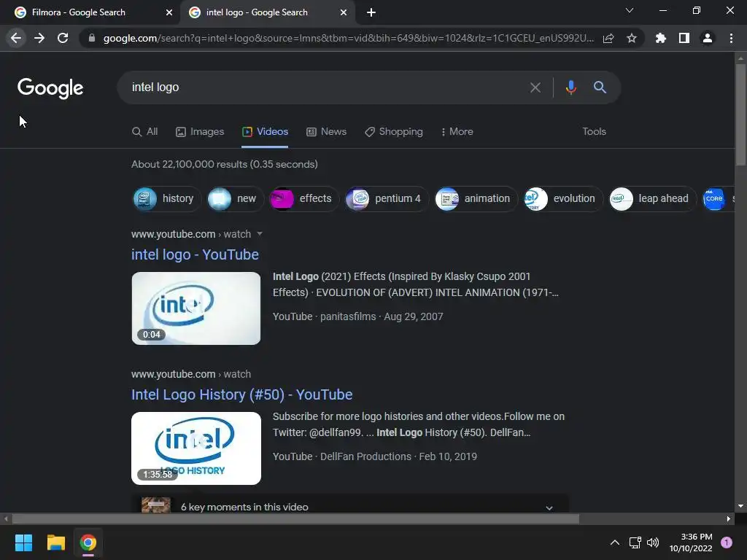Clear the search box with X
This screenshot has height=560, width=747.
pyautogui.click(x=535, y=87)
